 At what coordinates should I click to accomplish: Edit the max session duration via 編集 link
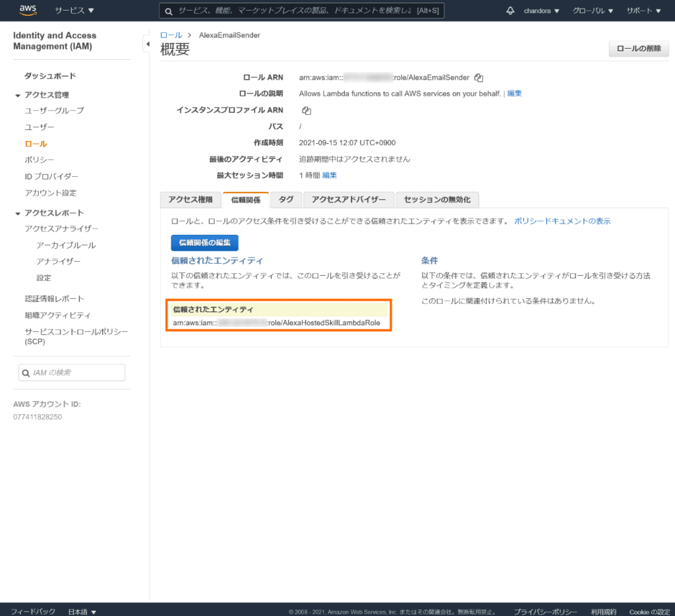(x=330, y=175)
